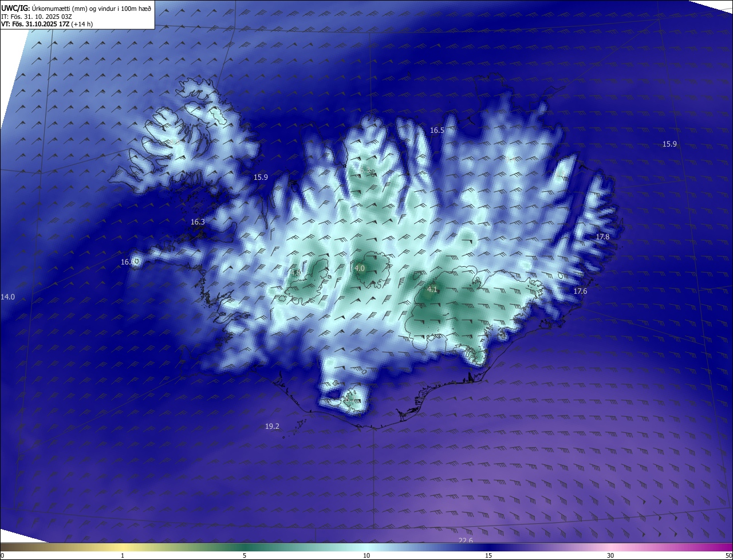The image size is (733, 560).
Task: Click the 4.1 value on Vatnajökull glacier
Action: pyautogui.click(x=432, y=290)
